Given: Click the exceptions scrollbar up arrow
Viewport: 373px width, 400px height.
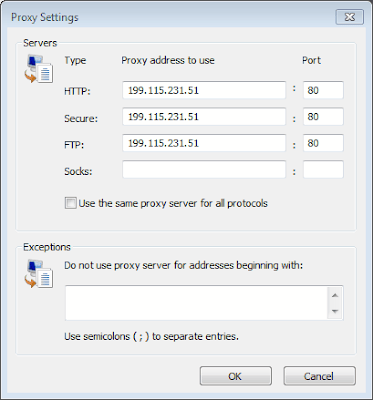Looking at the screenshot, I should click(x=335, y=295).
